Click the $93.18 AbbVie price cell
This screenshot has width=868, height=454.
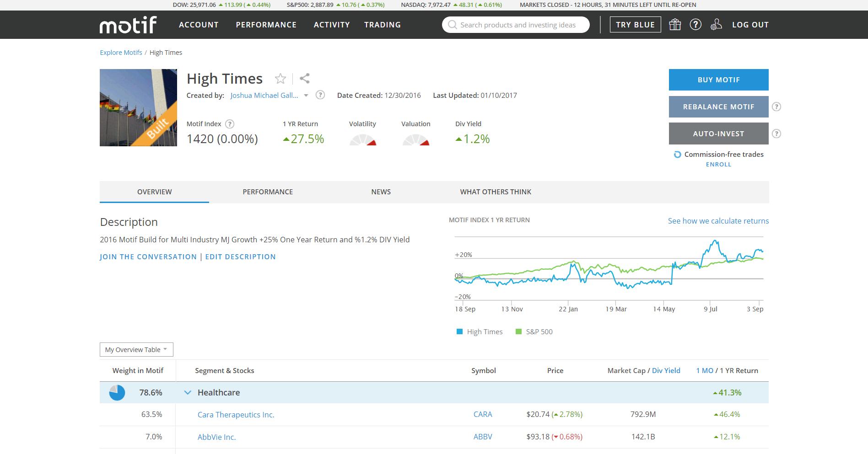point(555,437)
